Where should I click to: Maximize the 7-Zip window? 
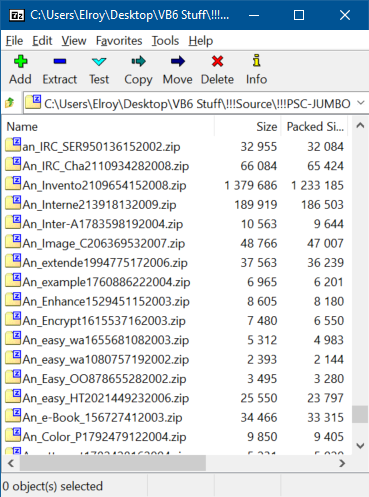(x=299, y=15)
